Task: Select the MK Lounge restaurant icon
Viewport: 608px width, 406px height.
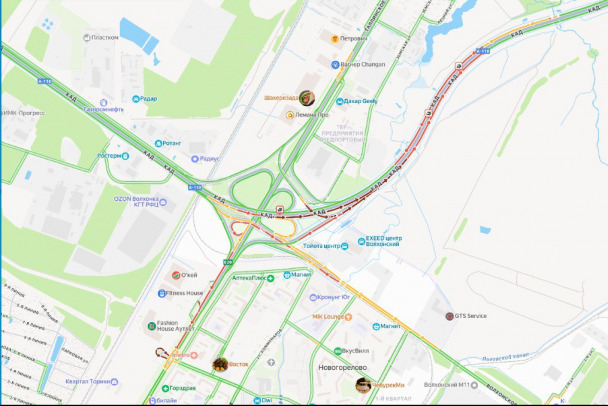Action: tap(348, 317)
